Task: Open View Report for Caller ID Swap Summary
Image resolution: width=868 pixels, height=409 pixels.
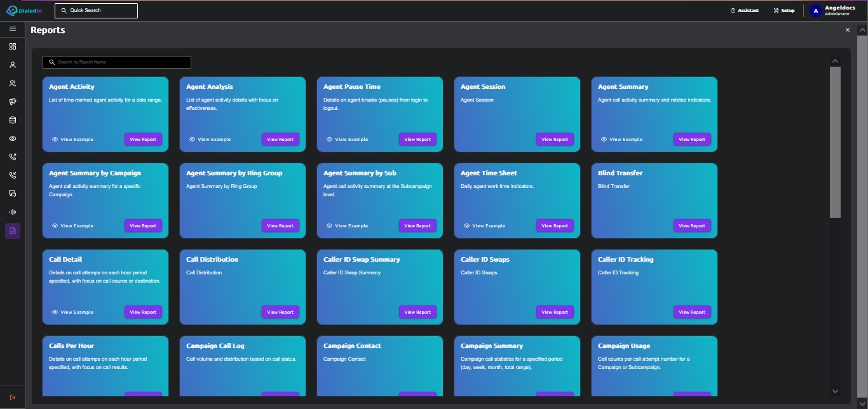Action: (417, 312)
